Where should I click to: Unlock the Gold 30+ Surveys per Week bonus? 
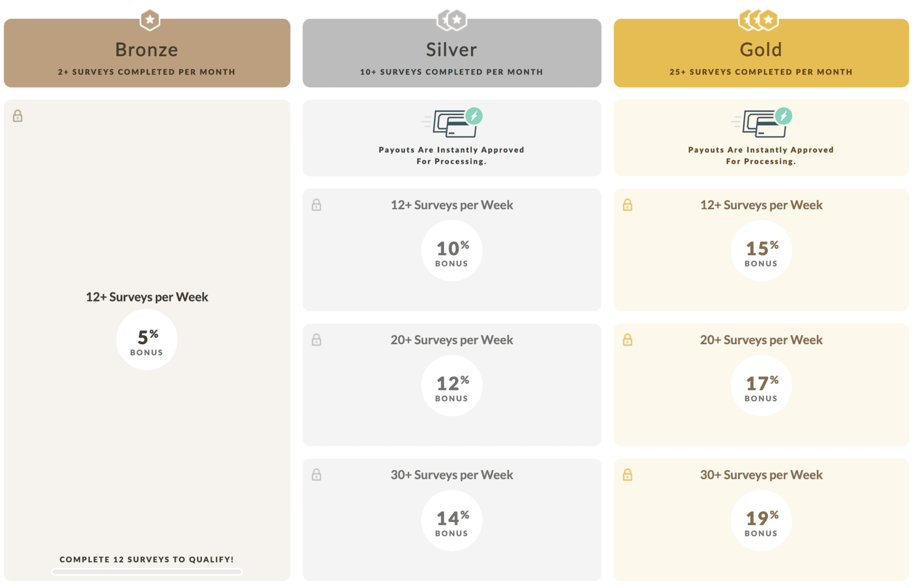click(x=627, y=475)
